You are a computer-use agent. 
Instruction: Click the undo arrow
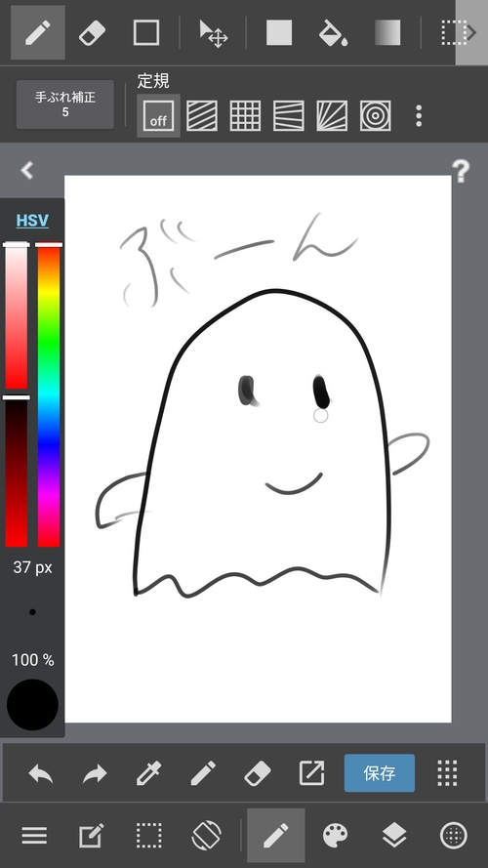[x=41, y=772]
